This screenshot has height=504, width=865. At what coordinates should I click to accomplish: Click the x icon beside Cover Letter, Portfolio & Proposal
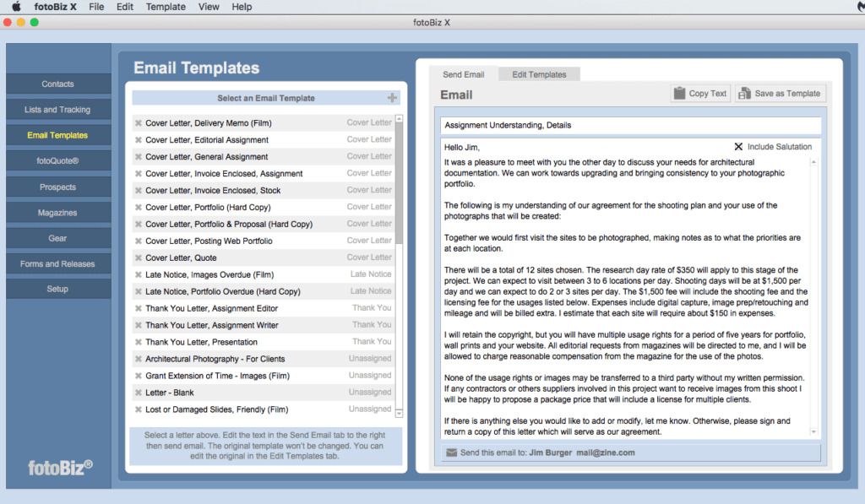[x=139, y=225]
